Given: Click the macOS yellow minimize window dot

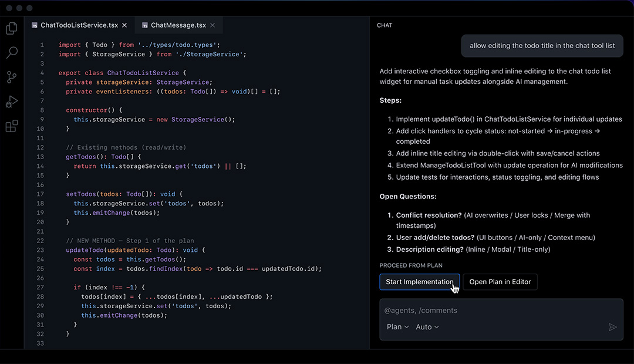Looking at the screenshot, I should 19,8.
